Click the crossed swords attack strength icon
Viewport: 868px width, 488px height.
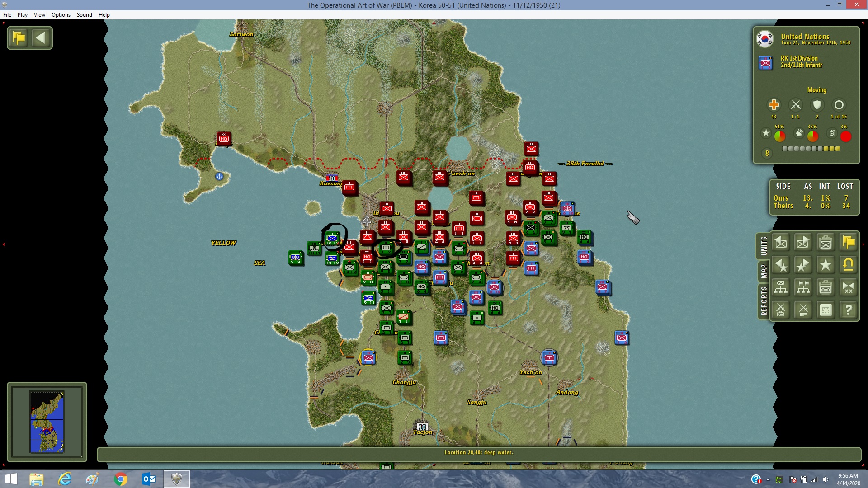[795, 105]
